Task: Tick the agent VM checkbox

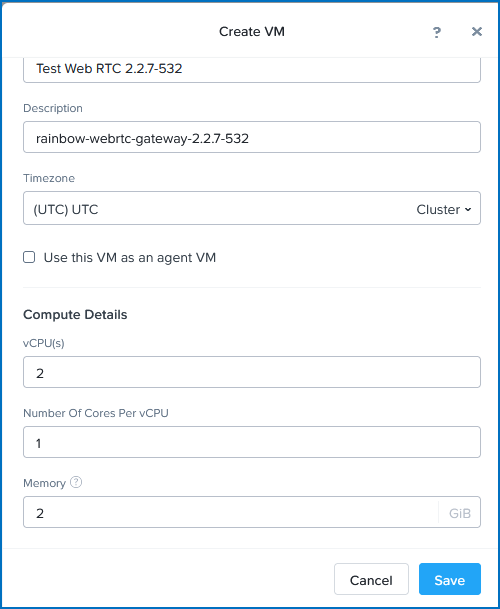Action: pos(29,257)
